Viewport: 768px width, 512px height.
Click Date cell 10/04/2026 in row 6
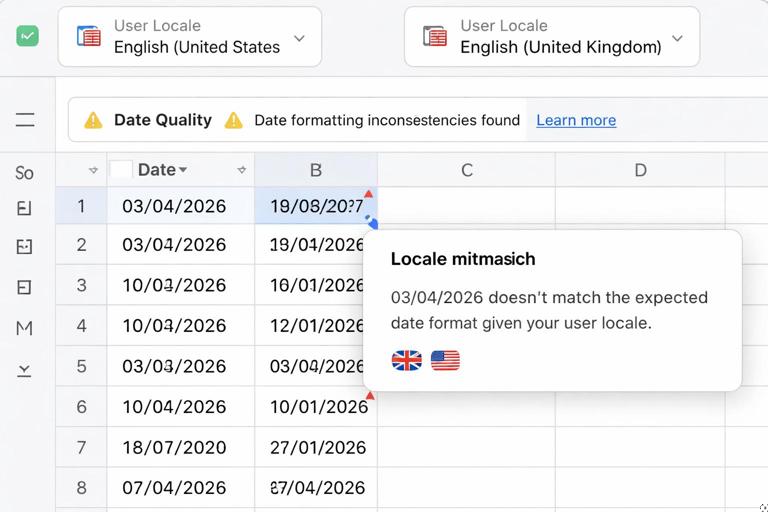pyautogui.click(x=181, y=407)
